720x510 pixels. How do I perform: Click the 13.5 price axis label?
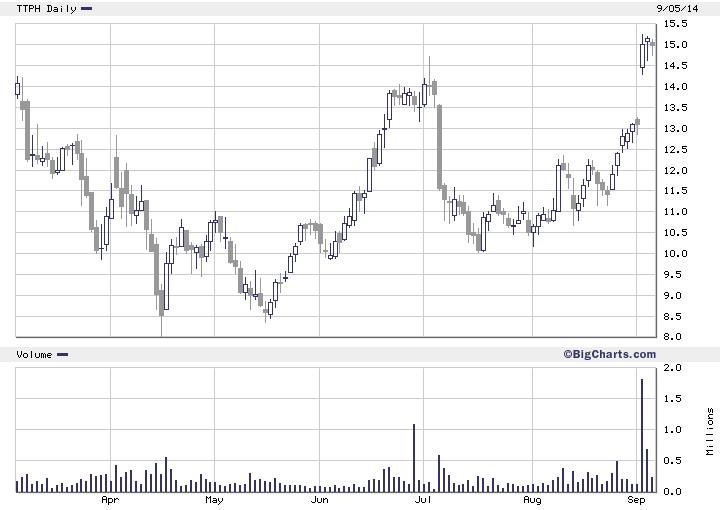click(675, 108)
